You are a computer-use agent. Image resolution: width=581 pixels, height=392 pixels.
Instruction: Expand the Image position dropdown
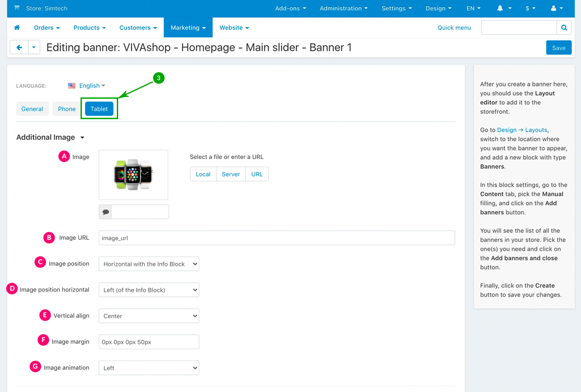point(149,264)
